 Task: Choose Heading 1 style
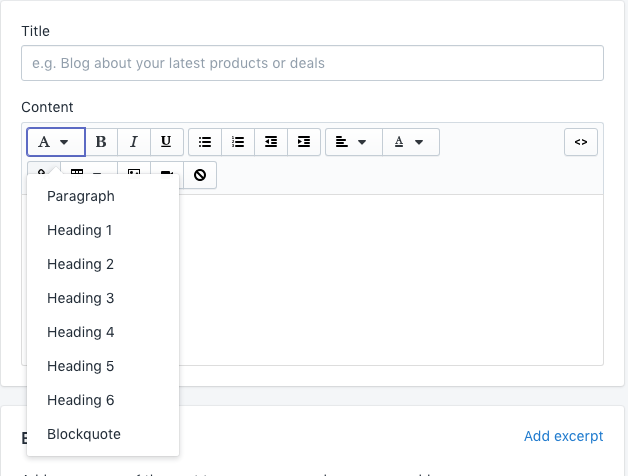tap(80, 230)
